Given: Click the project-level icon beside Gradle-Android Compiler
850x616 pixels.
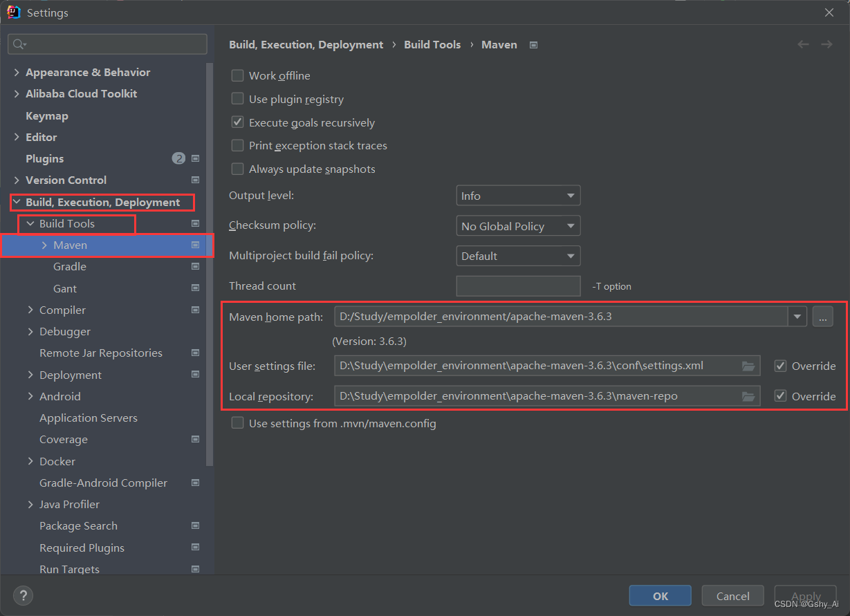Looking at the screenshot, I should (x=196, y=483).
